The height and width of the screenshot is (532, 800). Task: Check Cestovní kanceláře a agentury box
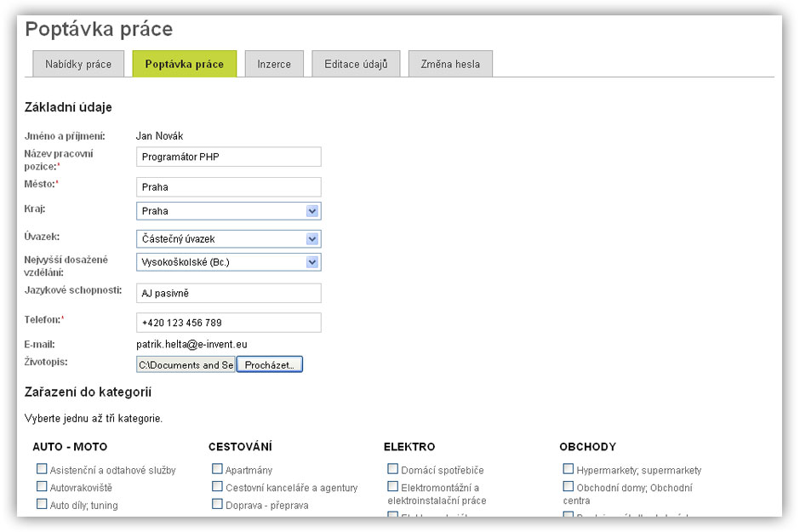point(217,487)
